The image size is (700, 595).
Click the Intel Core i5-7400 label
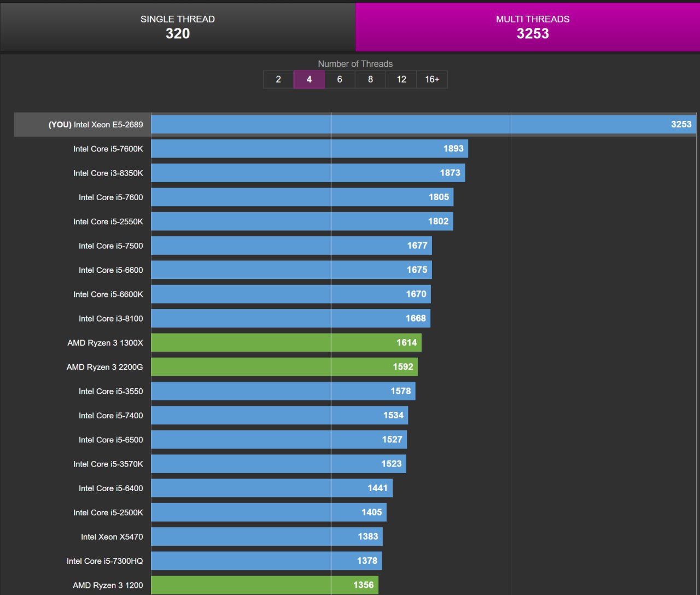click(x=111, y=416)
